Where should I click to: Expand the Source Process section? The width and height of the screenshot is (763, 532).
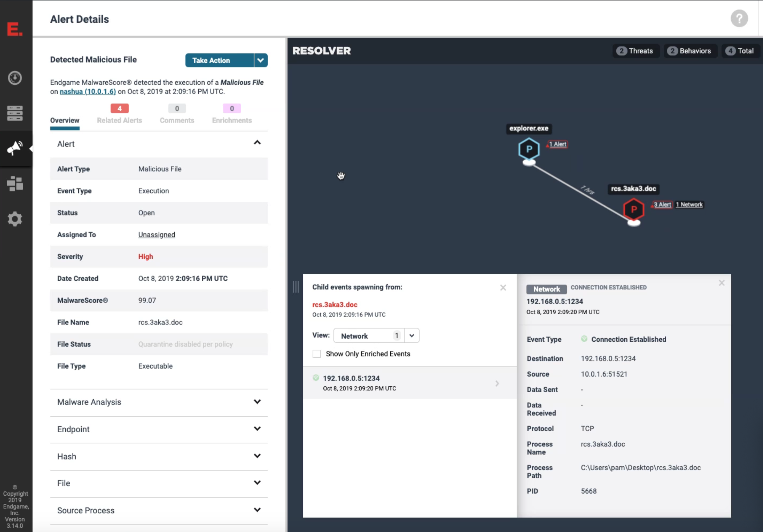(257, 510)
